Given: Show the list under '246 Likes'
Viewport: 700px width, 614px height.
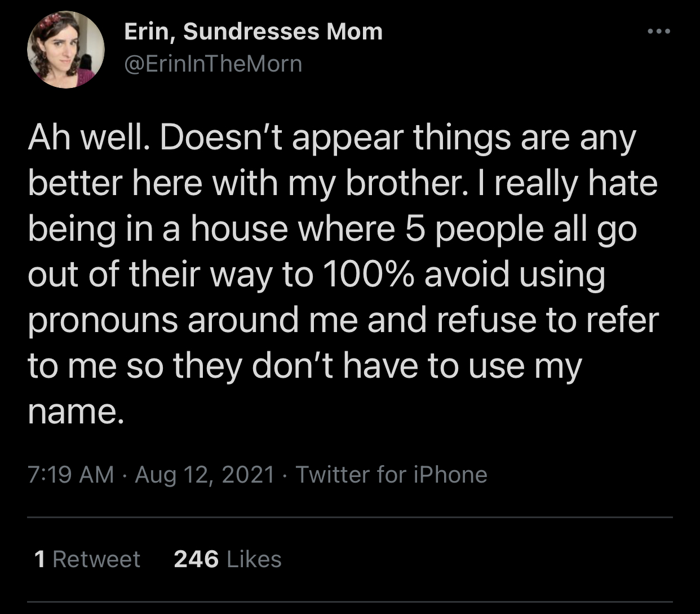Looking at the screenshot, I should [228, 559].
